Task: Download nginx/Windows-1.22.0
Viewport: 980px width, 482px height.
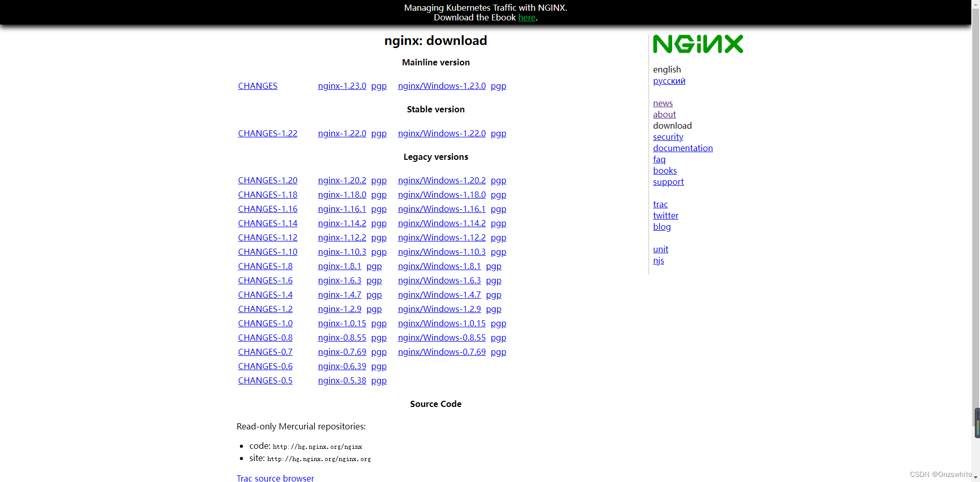Action: (442, 133)
